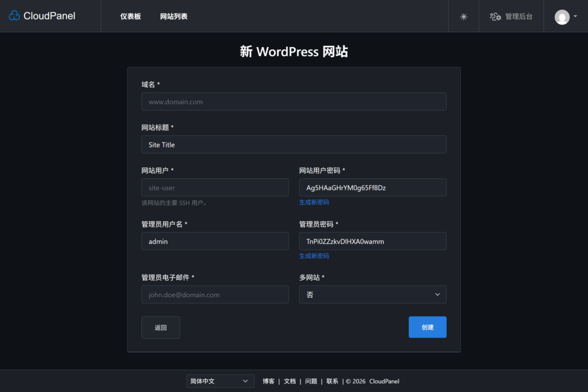The height and width of the screenshot is (392, 588).
Task: Click the 管理员密码 password field
Action: (372, 242)
